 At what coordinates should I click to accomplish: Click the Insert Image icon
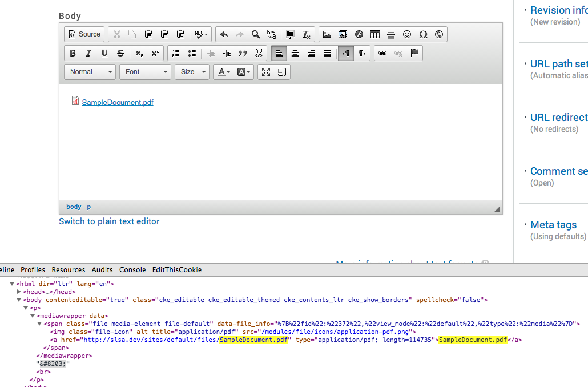[327, 34]
